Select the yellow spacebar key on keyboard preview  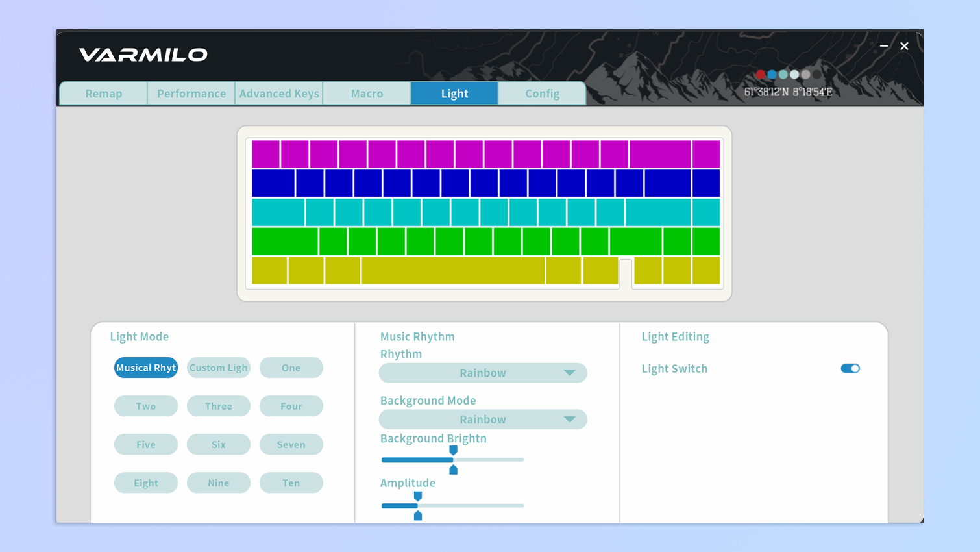click(453, 270)
